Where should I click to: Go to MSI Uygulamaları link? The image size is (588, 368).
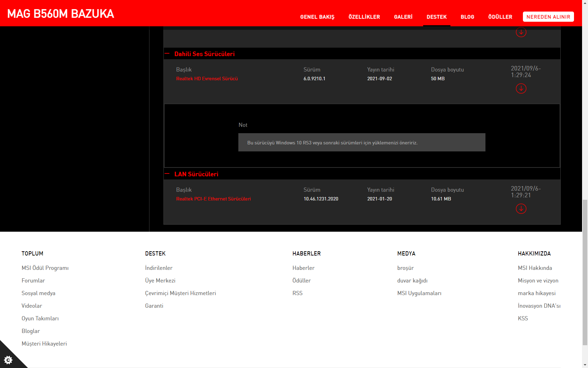click(419, 293)
